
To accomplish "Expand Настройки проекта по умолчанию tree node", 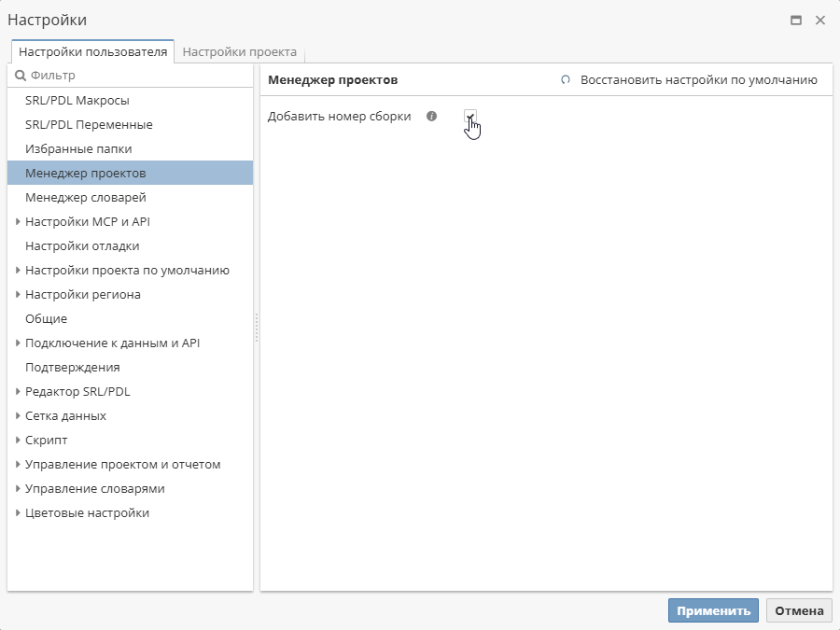I will (18, 271).
